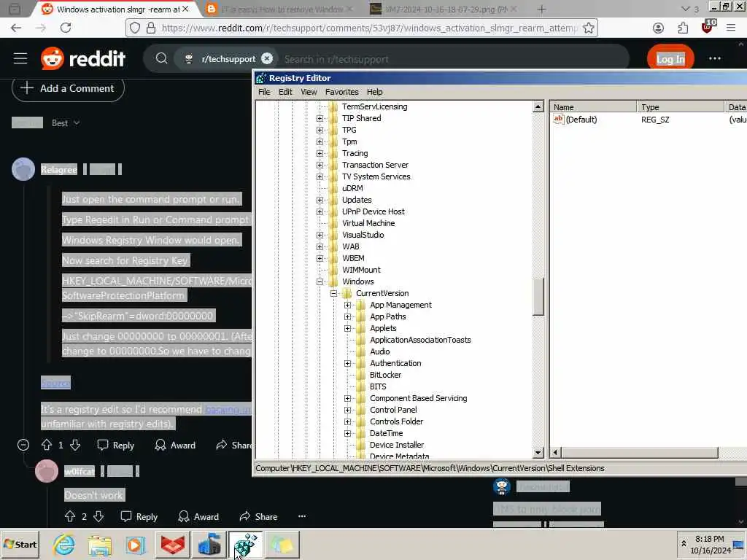Viewport: 747px width, 560px height.
Task: Open the Source link in the comment
Action: point(55,382)
